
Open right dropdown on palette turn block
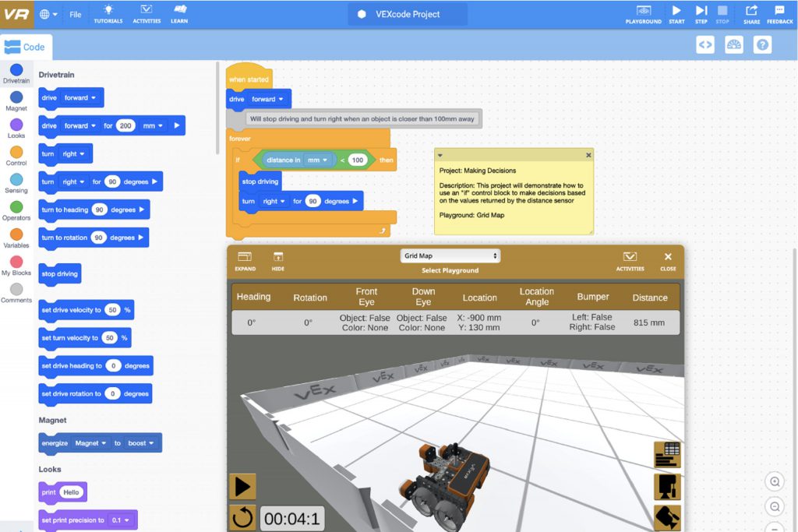(74, 153)
